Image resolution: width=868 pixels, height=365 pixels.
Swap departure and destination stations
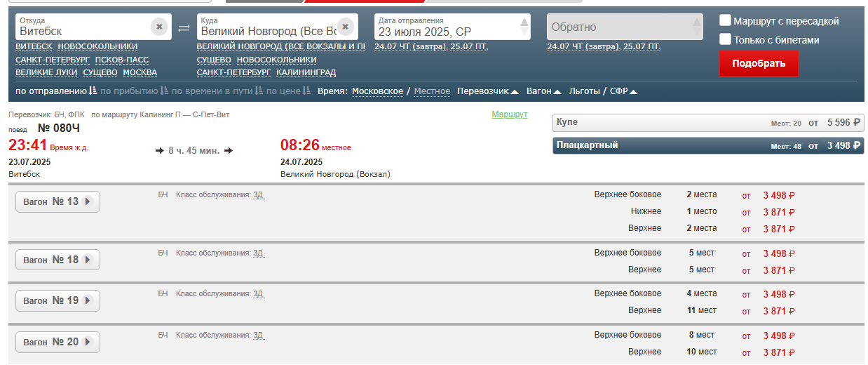(x=184, y=28)
